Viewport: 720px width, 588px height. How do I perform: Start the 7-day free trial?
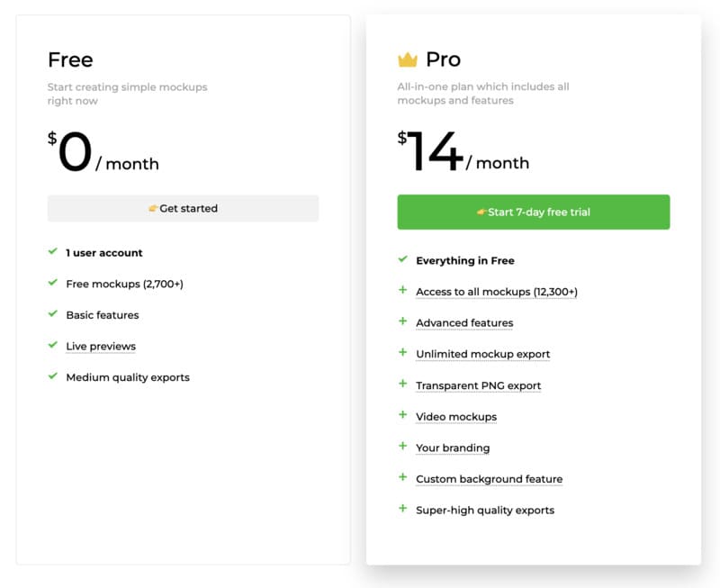point(534,213)
